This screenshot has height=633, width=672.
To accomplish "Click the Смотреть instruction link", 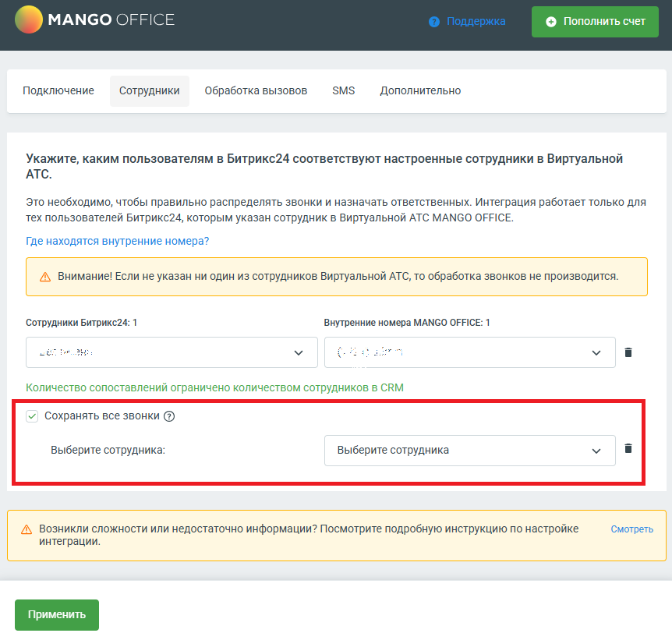I will click(631, 529).
